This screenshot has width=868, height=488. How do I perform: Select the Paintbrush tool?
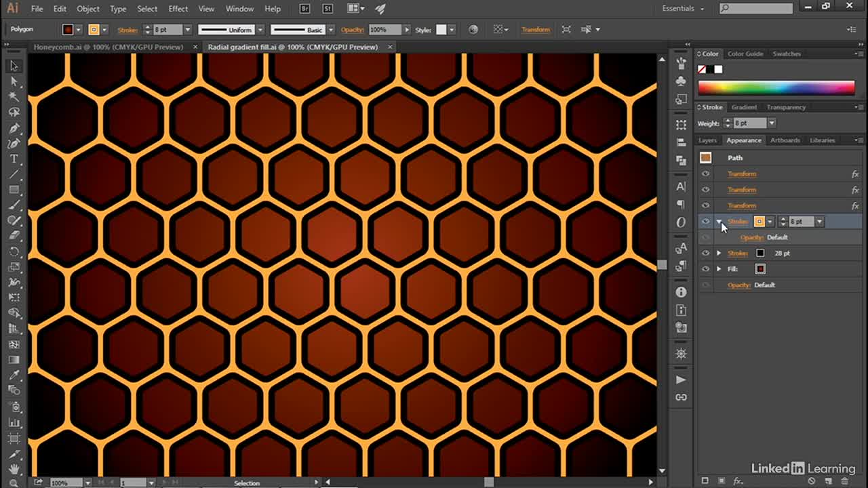coord(14,205)
